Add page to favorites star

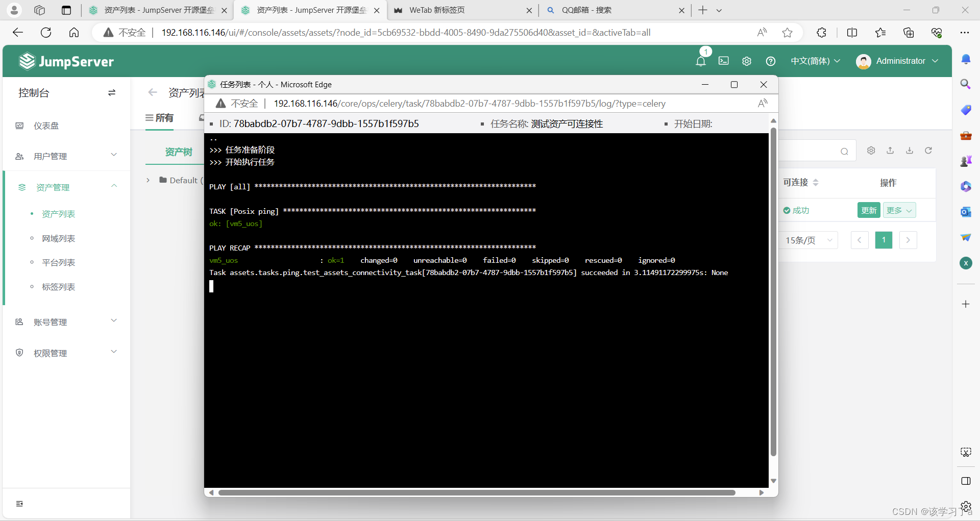[788, 33]
